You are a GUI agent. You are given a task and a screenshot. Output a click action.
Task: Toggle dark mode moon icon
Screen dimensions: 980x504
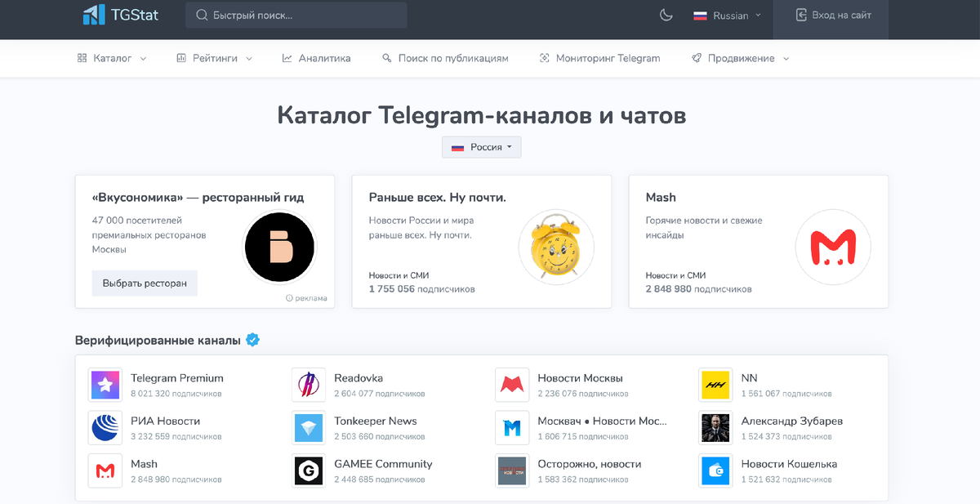(666, 15)
